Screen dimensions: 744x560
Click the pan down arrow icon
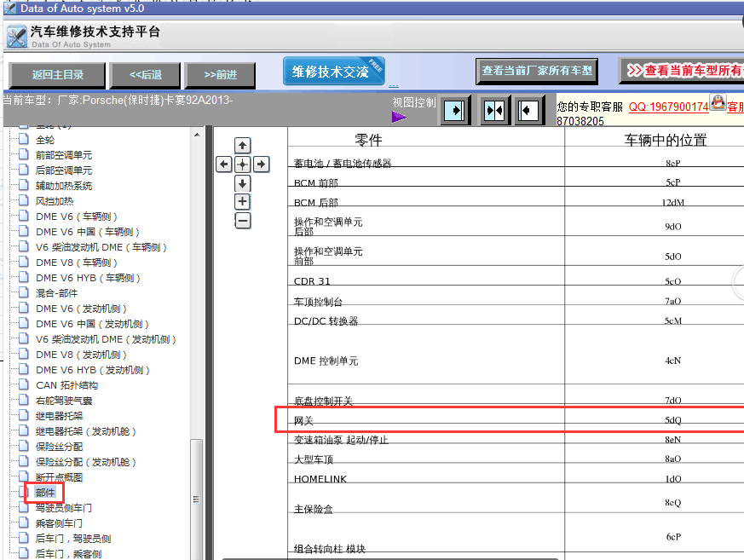(x=243, y=183)
